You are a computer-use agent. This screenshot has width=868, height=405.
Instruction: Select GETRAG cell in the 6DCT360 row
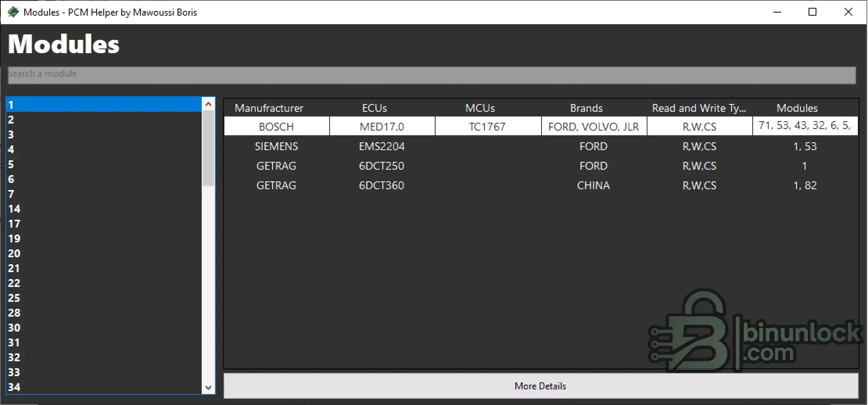tap(276, 185)
